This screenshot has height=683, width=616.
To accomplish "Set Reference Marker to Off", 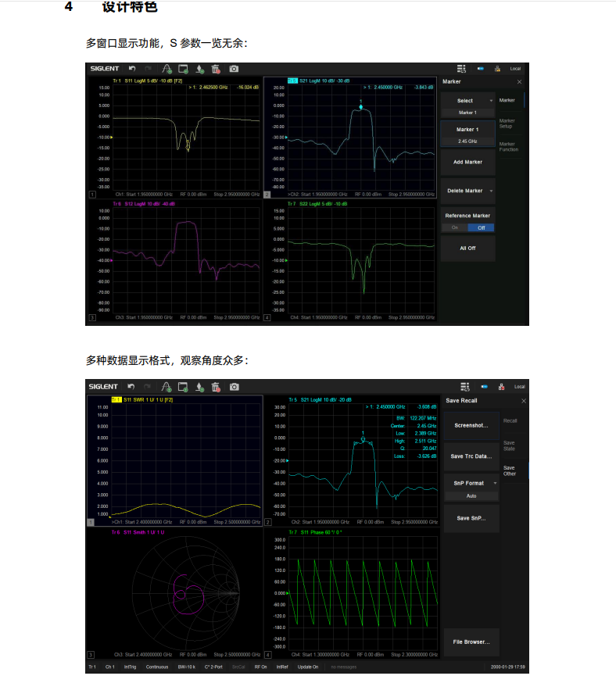I will pos(482,227).
